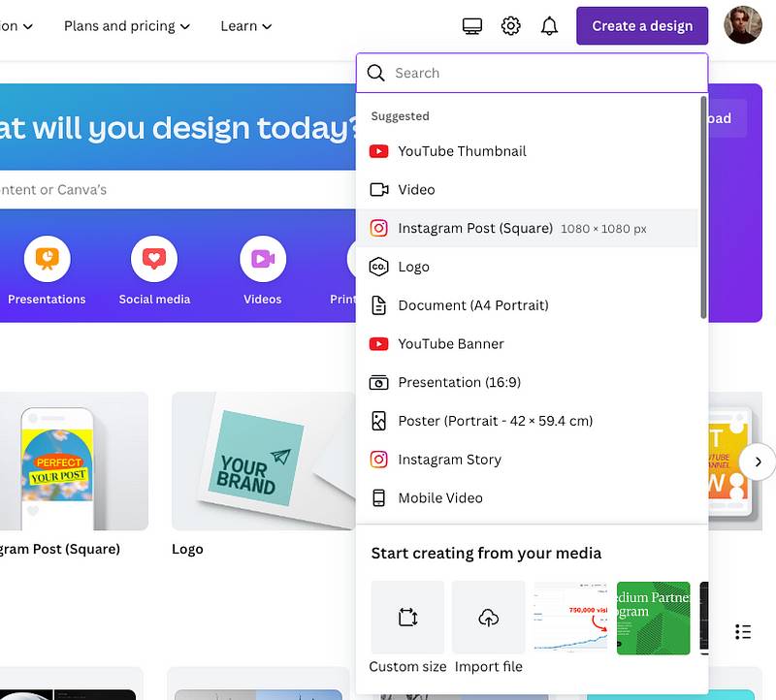Click the suggestions list scrollbar
The width and height of the screenshot is (776, 700).
703,207
